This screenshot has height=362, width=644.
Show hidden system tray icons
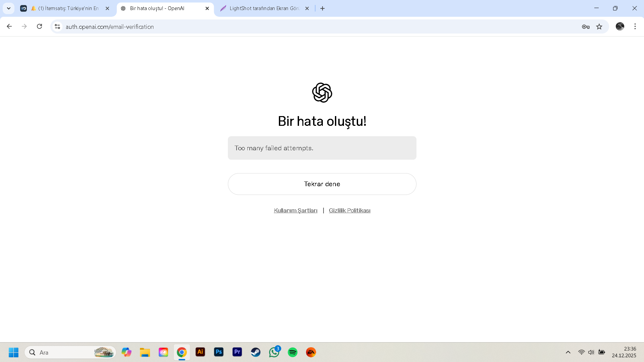pos(568,352)
